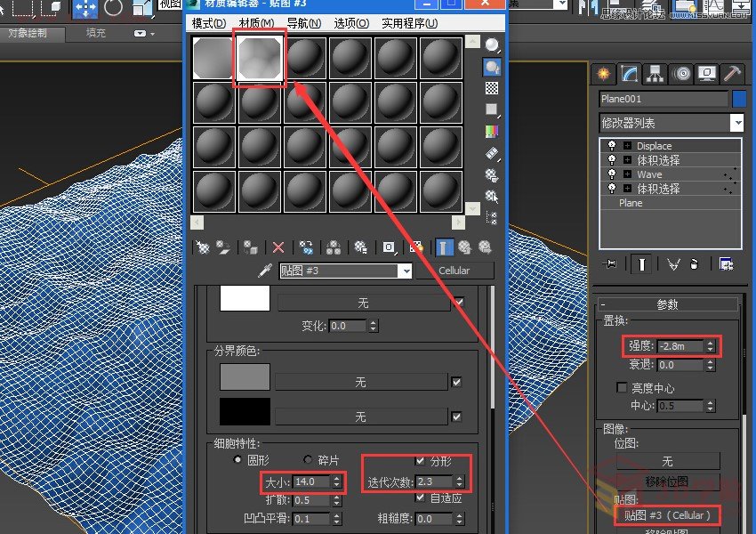Select the 圆形 radio button
756x534 pixels.
click(x=237, y=459)
